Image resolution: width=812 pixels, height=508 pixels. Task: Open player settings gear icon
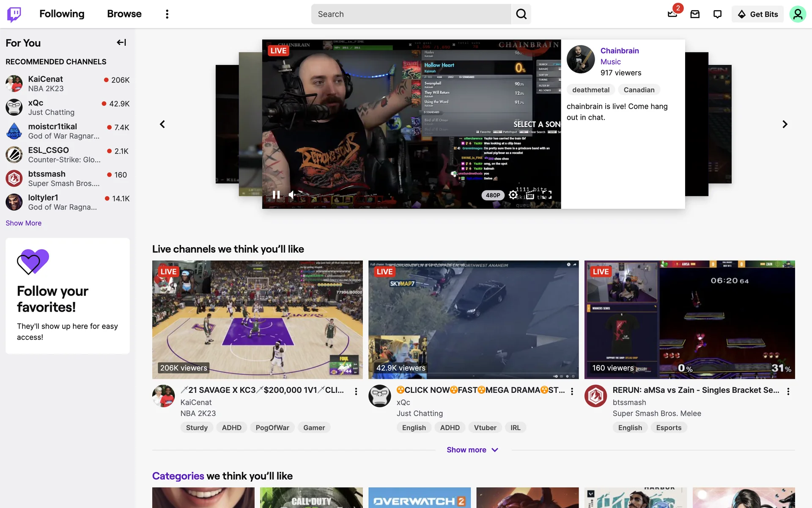pyautogui.click(x=513, y=195)
